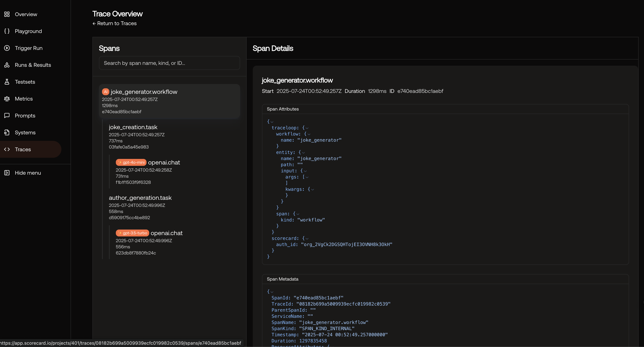Click Hide menu label
The width and height of the screenshot is (644, 347).
tap(28, 173)
